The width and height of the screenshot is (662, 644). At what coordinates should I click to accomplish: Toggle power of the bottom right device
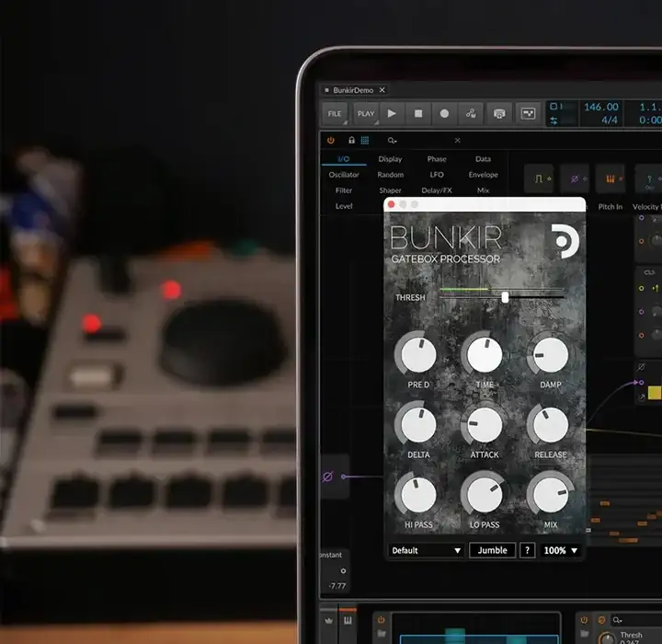click(x=584, y=620)
